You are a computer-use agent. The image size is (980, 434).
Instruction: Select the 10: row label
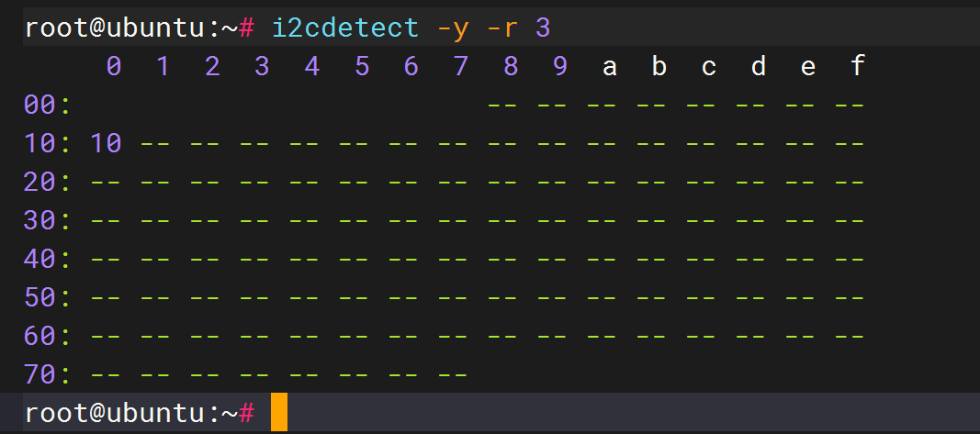tap(47, 144)
